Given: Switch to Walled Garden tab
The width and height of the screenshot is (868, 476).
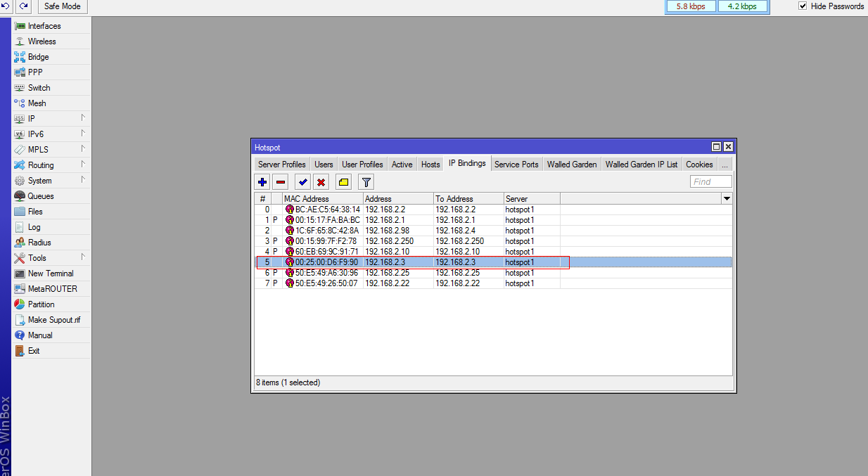Looking at the screenshot, I should [572, 165].
